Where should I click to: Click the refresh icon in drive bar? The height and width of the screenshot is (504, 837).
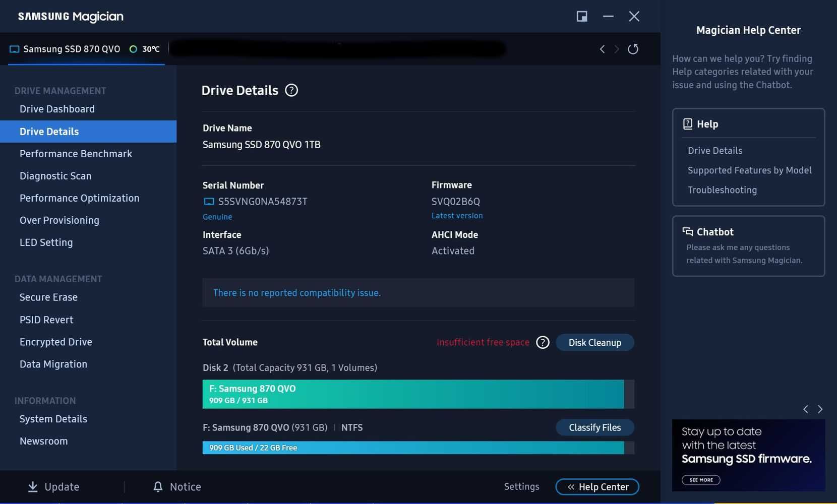633,49
